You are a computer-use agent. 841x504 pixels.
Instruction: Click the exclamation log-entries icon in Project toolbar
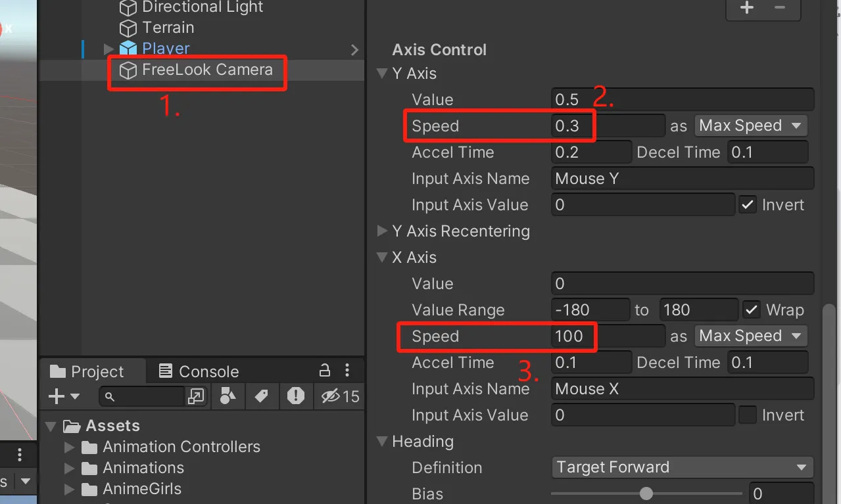[x=296, y=396]
